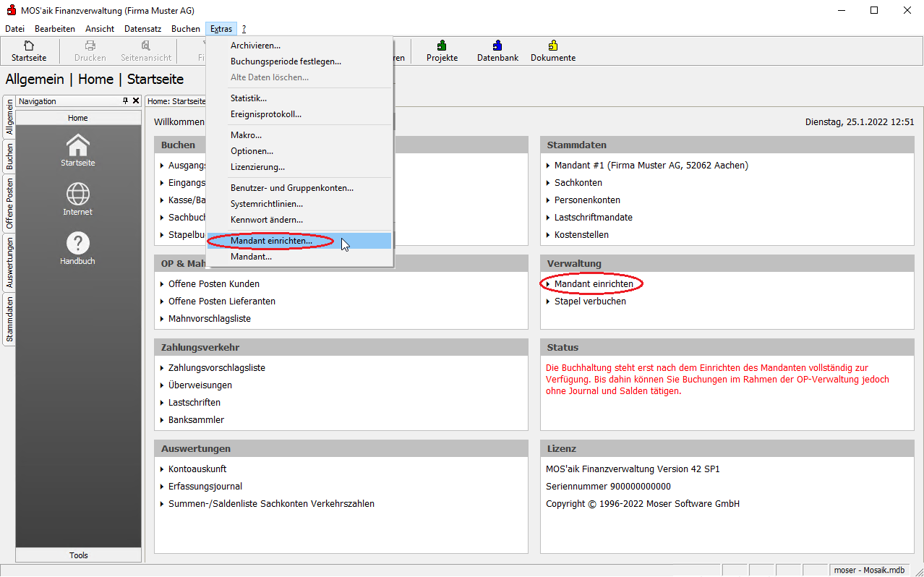The width and height of the screenshot is (924, 577).
Task: Expand the Tools section in the Navigation panel
Action: [x=78, y=555]
